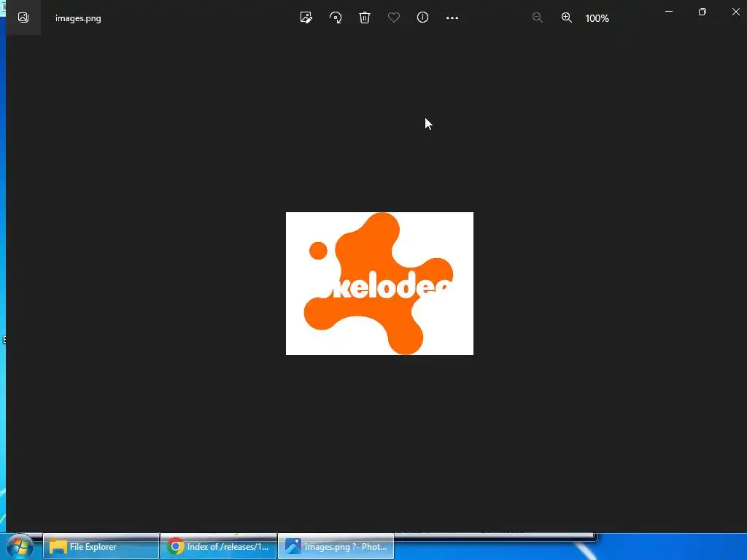
Task: Switch to File Explorer in the taskbar
Action: [101, 547]
